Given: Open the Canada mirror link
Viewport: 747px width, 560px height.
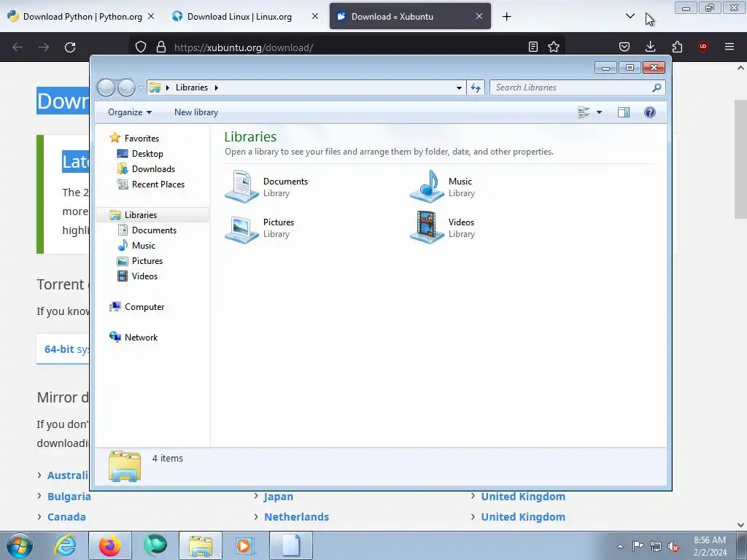Looking at the screenshot, I should click(66, 517).
